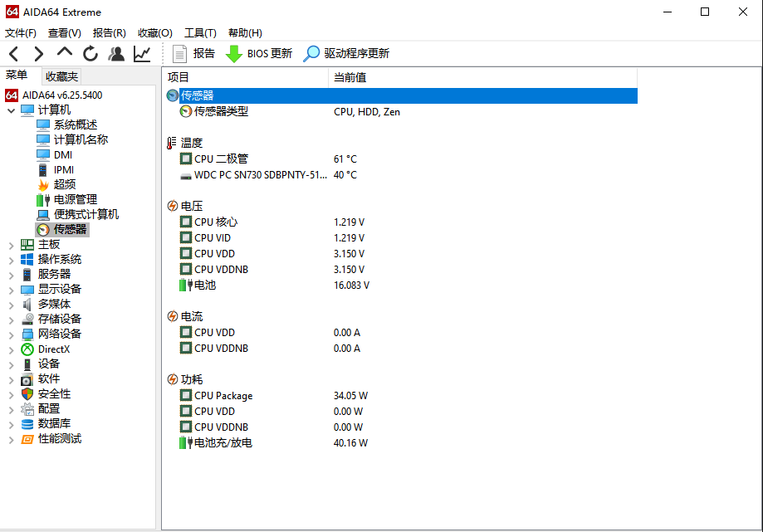Go up one level with the up arrow icon
Viewport: 763px width, 532px height.
[x=64, y=52]
